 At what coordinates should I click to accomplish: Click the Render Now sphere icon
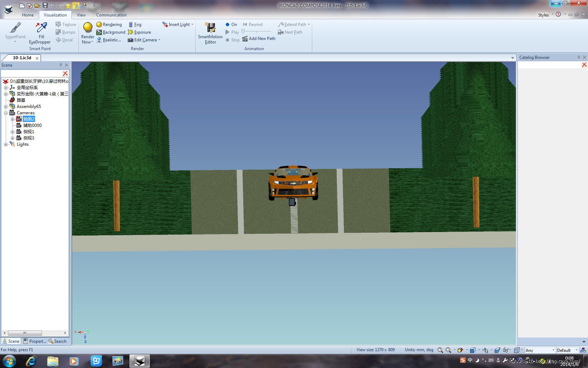coord(87,27)
